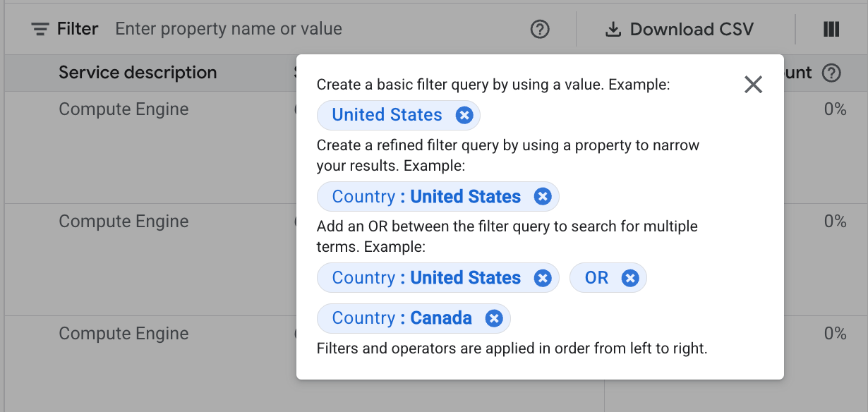Close the filter examples popup
868x412 pixels.
(753, 85)
